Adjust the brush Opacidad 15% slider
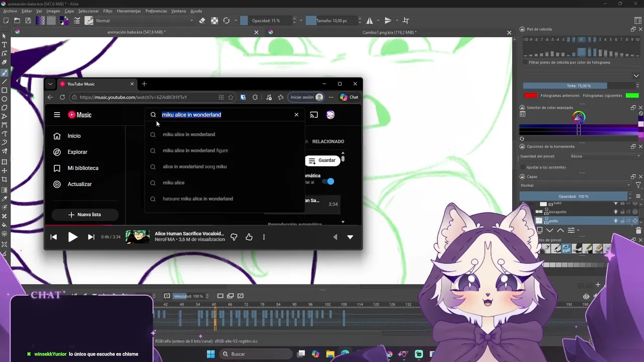 [267, 21]
